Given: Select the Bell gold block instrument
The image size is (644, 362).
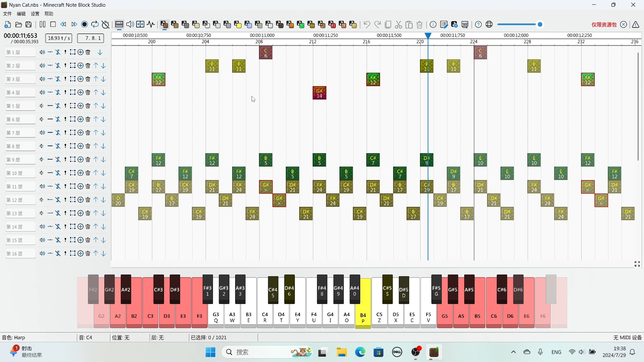Looking at the screenshot, I should [x=238, y=24].
